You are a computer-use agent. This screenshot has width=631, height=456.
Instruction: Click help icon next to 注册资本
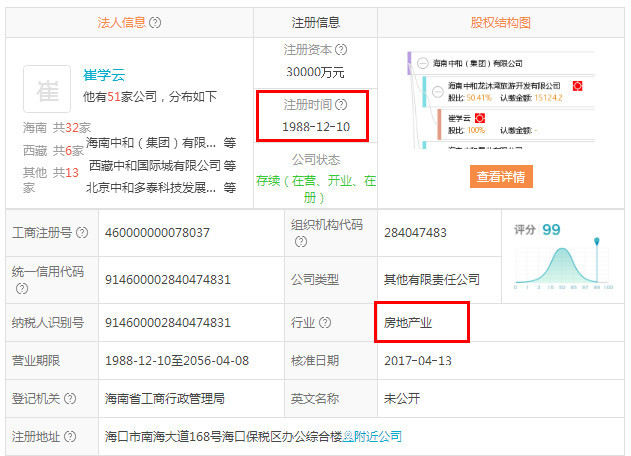tap(341, 50)
